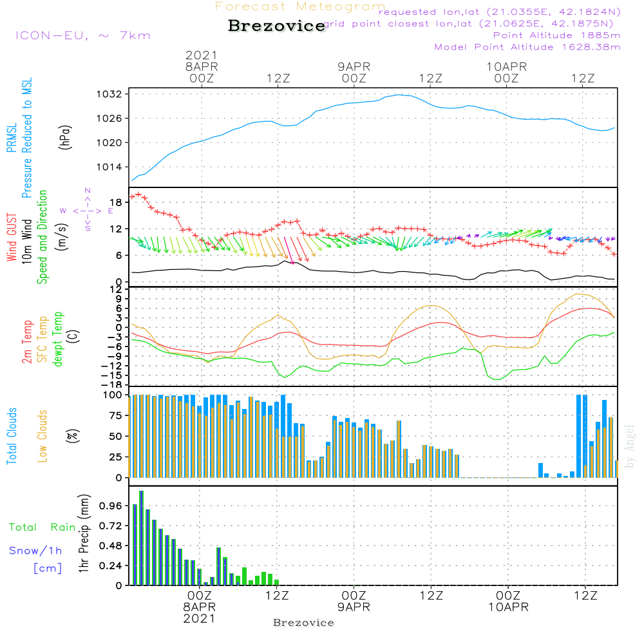Click the tallest green precipitation bar
The image size is (644, 644).
(141, 538)
